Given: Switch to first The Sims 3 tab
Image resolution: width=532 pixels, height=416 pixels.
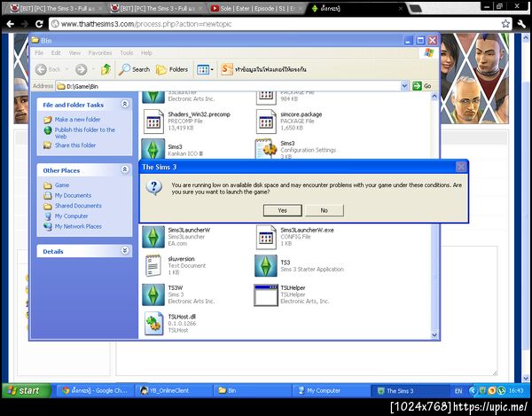Looking at the screenshot, I should pos(54,9).
